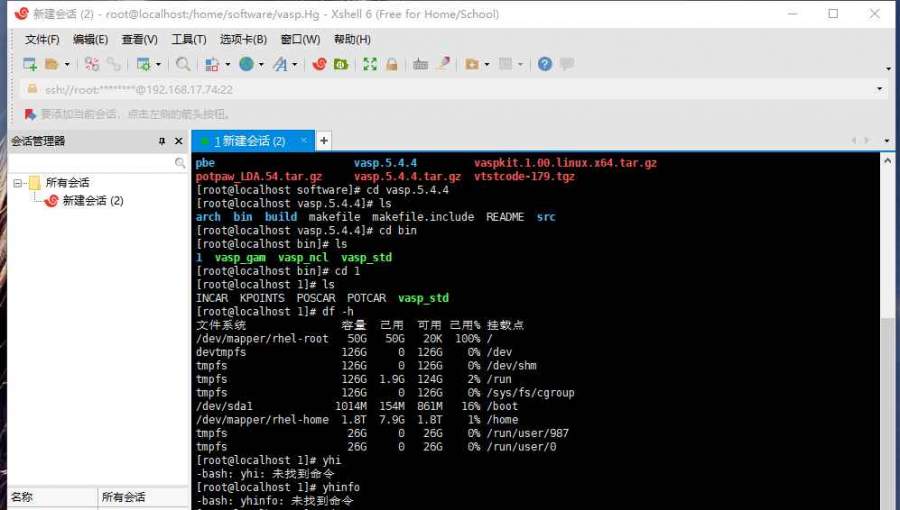This screenshot has width=900, height=510.
Task: Click the color scheme icon
Action: 212,64
